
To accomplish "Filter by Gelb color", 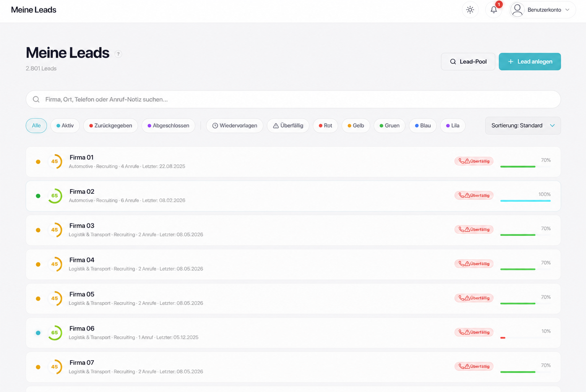I will 356,126.
